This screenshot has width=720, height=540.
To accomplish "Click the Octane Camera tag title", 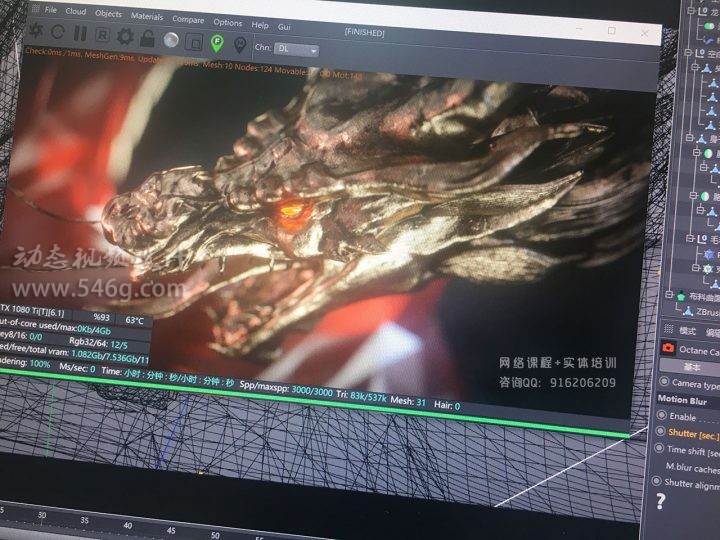I will tap(699, 350).
